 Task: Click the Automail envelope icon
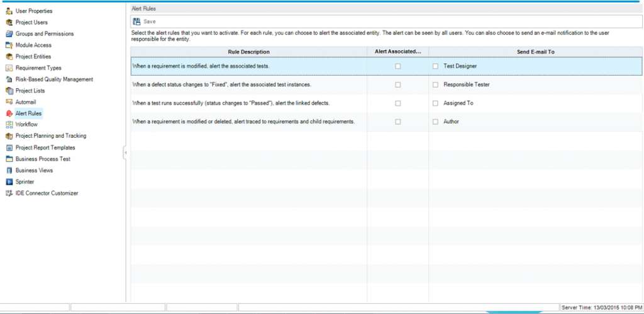(x=9, y=102)
